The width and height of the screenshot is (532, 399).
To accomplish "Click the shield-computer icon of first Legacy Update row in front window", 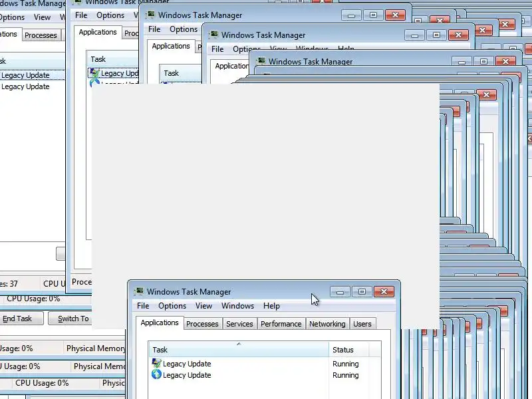I will [x=156, y=363].
